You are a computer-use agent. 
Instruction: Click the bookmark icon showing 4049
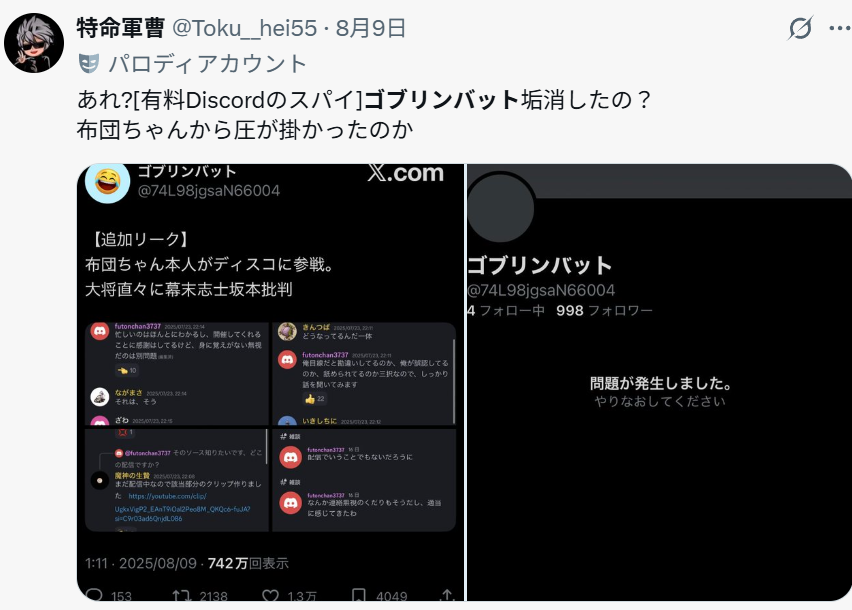pos(359,595)
